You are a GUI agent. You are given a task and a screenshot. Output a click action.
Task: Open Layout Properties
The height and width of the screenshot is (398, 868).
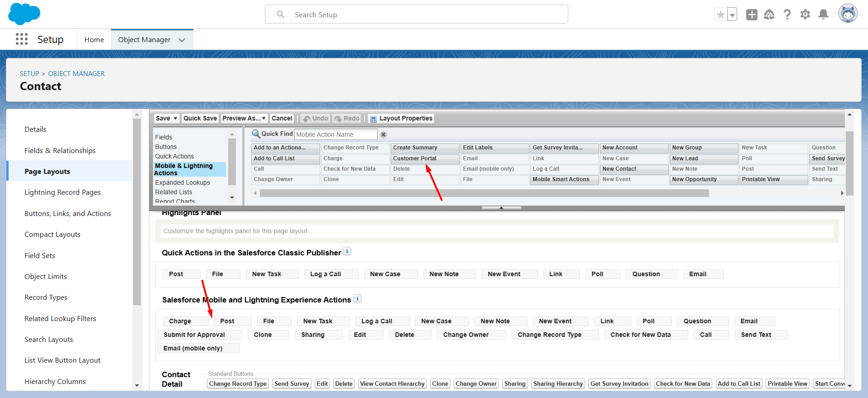(401, 118)
